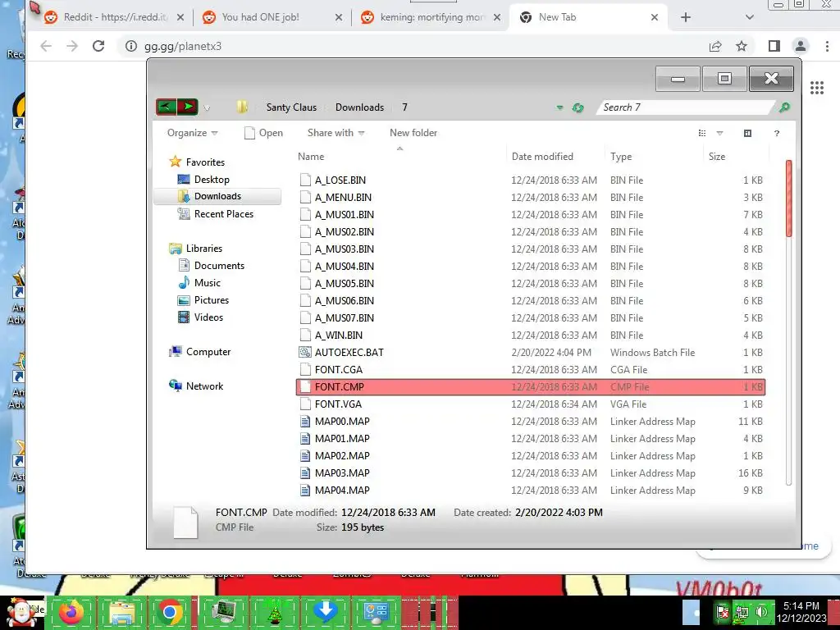Toggle Chrome side panel
840x630 pixels.
774,46
